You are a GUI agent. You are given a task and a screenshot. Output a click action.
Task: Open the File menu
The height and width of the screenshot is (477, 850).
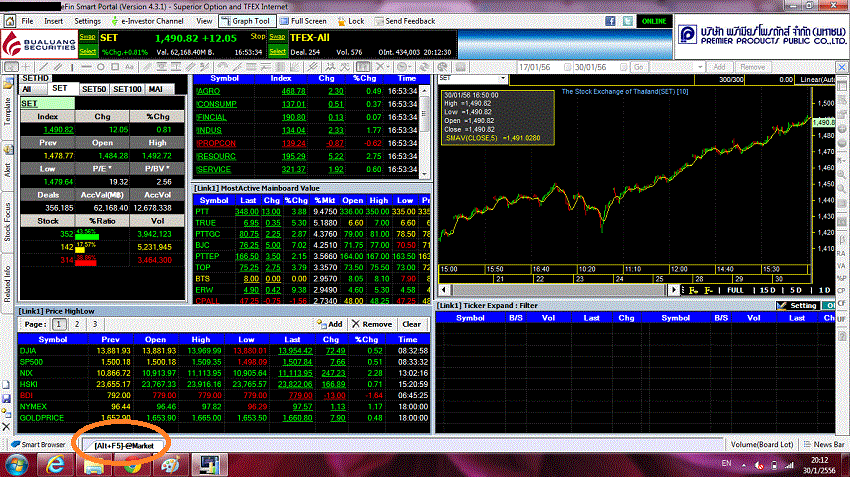tap(27, 21)
